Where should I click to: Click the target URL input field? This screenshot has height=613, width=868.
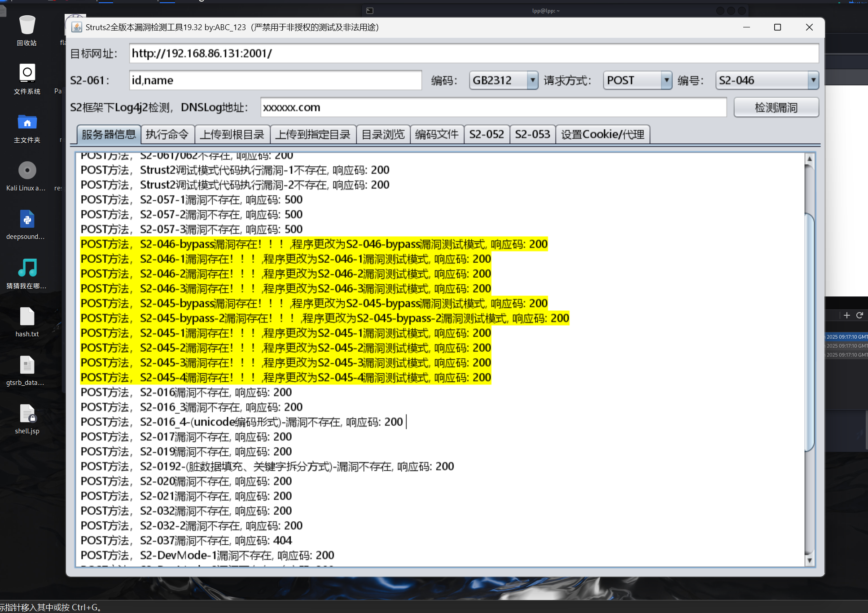pos(473,53)
